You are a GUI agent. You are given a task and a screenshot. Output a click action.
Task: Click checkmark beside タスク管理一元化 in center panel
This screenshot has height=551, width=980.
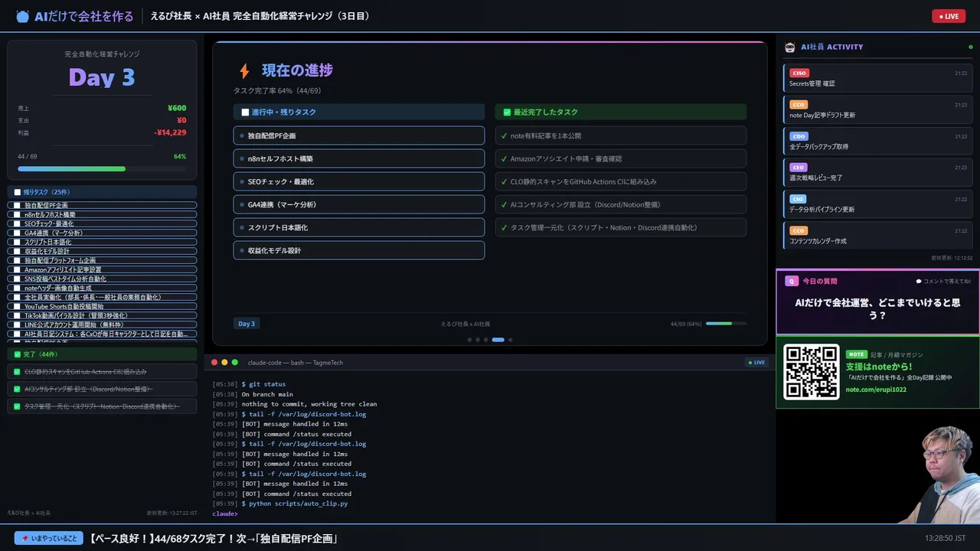[503, 227]
